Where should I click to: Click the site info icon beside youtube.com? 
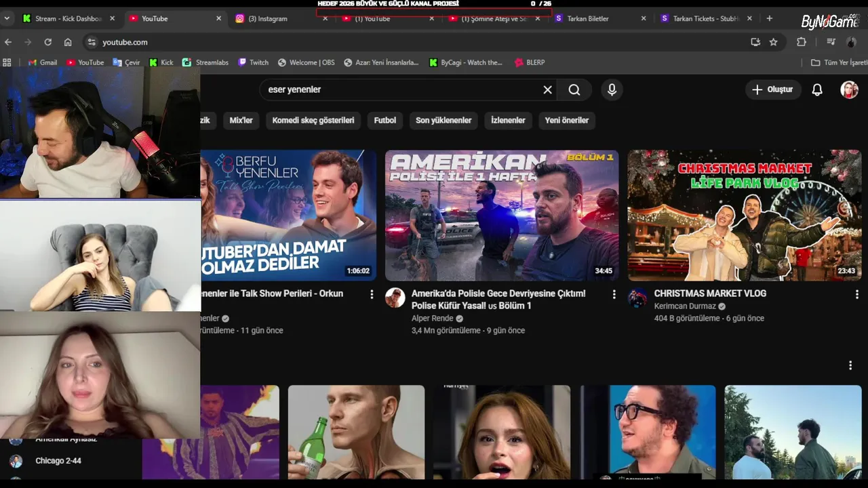[x=92, y=42]
